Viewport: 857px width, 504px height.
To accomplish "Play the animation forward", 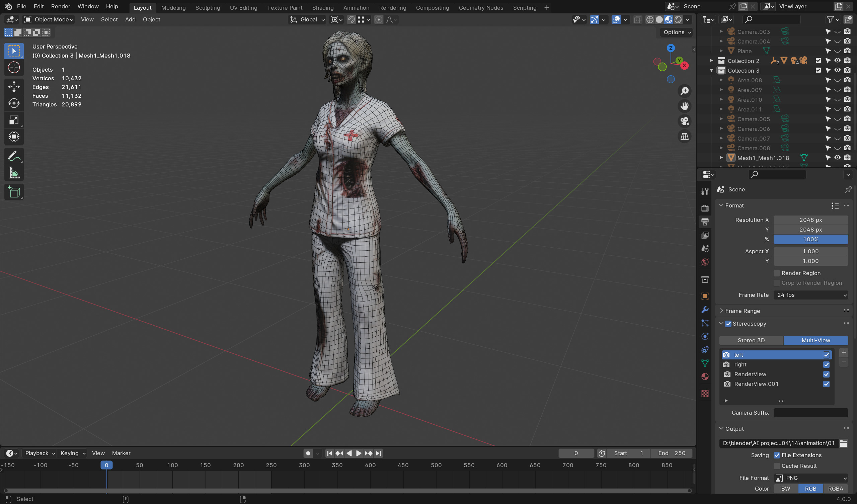I will [x=359, y=453].
